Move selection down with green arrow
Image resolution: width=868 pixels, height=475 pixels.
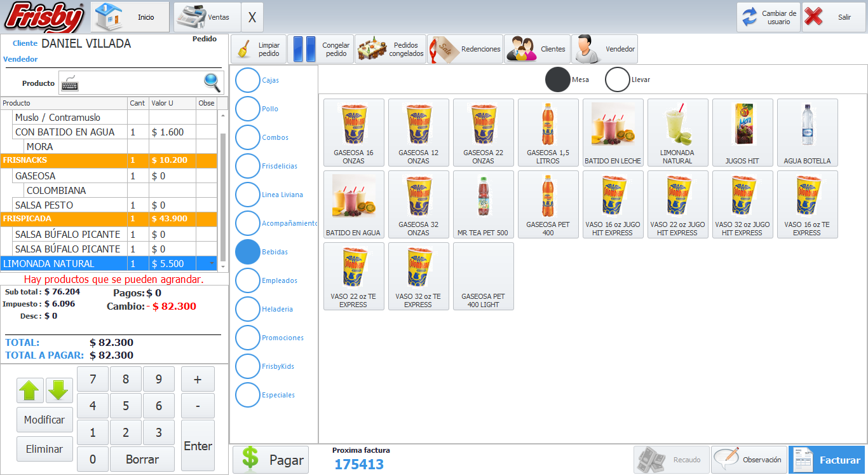(59, 390)
